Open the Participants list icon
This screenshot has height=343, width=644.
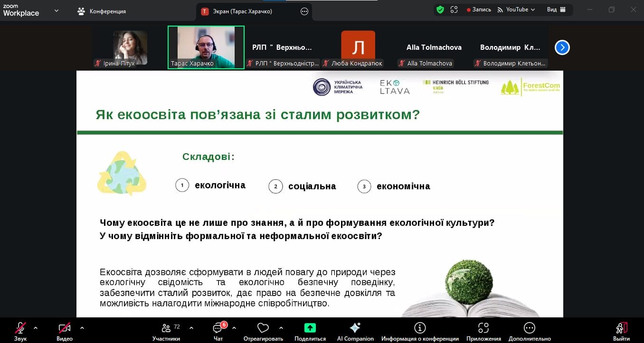[x=166, y=328]
